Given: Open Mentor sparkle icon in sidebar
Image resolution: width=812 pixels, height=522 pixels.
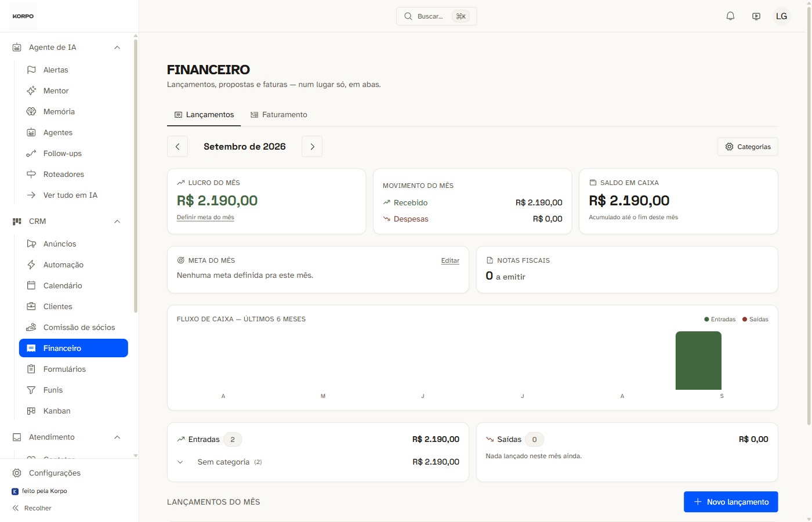Looking at the screenshot, I should click(31, 90).
